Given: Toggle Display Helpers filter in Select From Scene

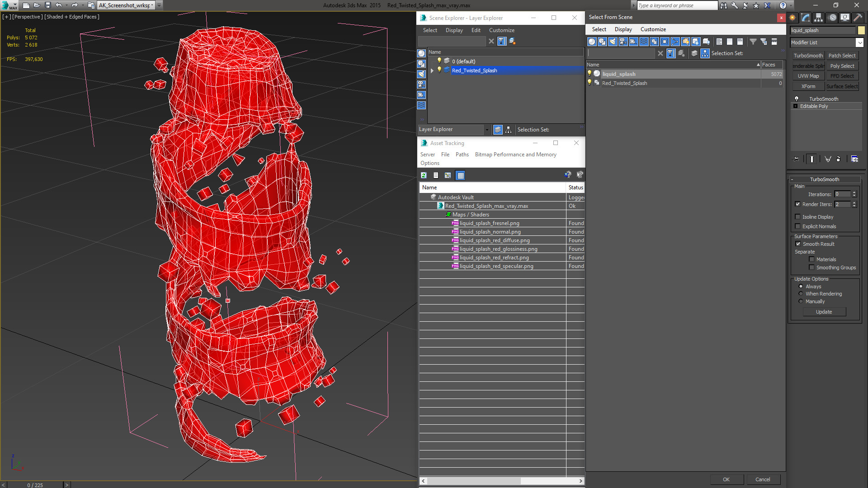Looking at the screenshot, I should pos(633,42).
